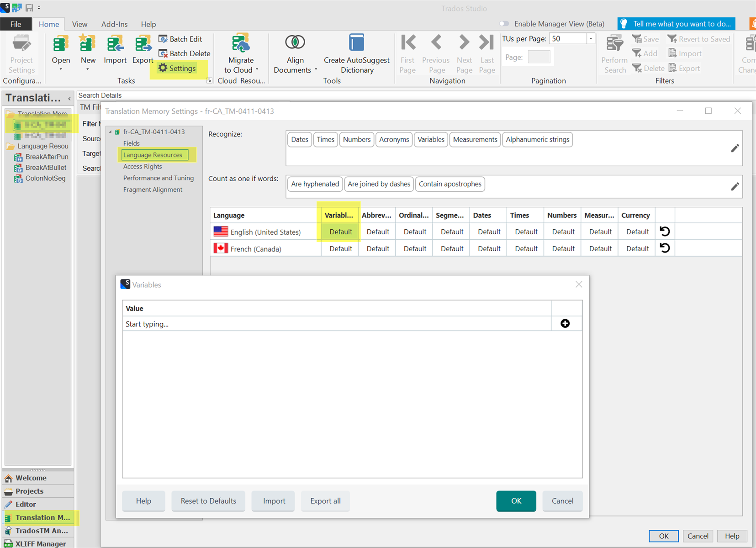This screenshot has height=548, width=756.
Task: Reset the French (Canada) row with the undo icon
Action: 665,248
